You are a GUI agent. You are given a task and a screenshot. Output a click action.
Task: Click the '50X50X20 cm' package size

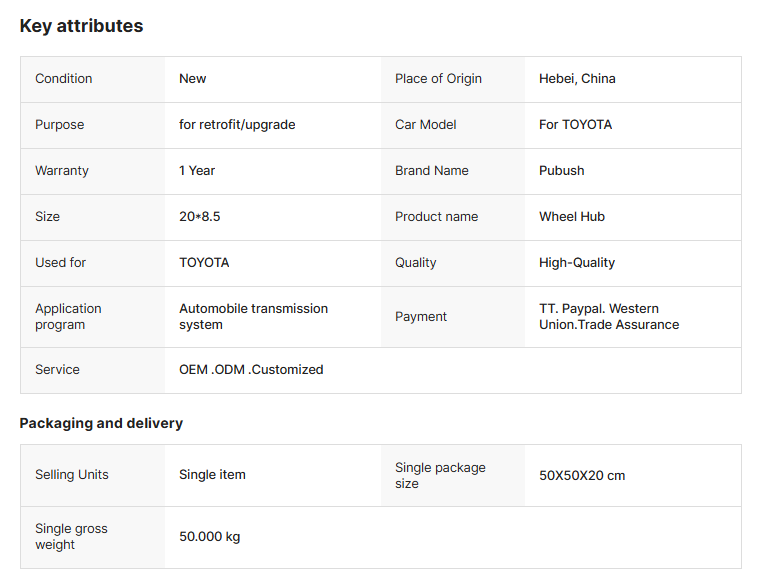[582, 476]
